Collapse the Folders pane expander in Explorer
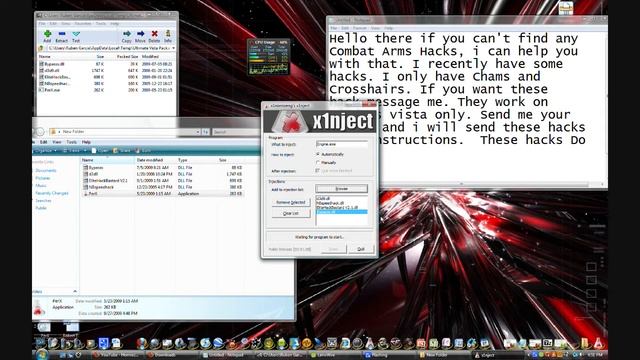Image resolution: width=640 pixels, height=360 pixels. coord(75,291)
